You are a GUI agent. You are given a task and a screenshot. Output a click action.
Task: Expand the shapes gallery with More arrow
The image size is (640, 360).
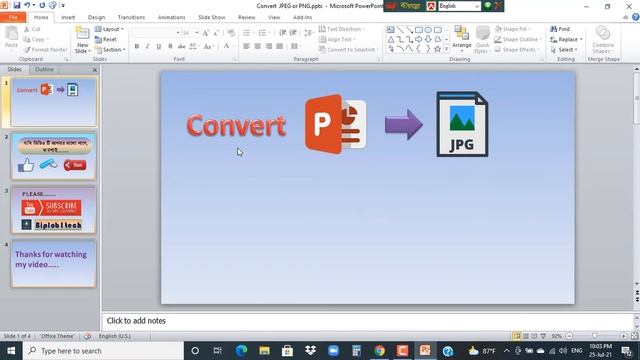(x=447, y=49)
